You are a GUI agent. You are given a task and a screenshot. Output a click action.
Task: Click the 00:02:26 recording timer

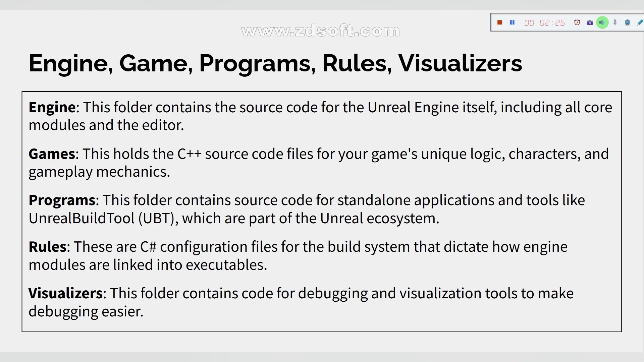point(544,23)
